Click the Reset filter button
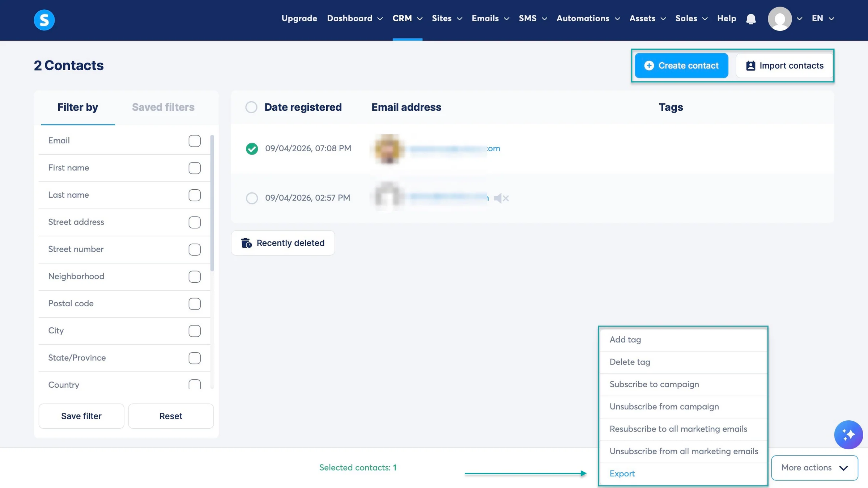 click(171, 416)
